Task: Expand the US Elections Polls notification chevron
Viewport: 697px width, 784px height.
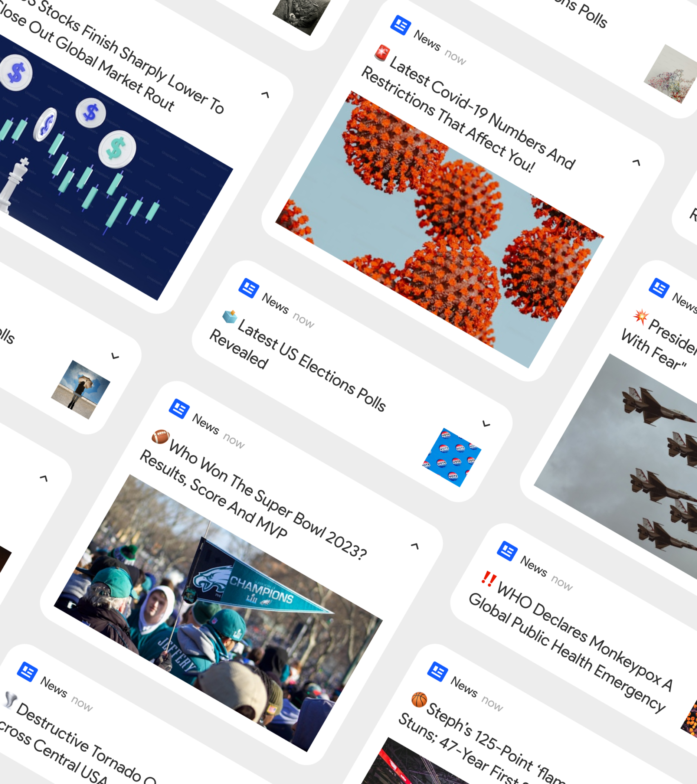Action: pyautogui.click(x=486, y=424)
